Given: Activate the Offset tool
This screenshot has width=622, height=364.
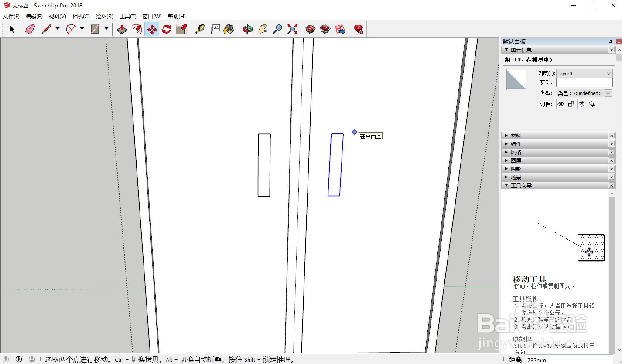Looking at the screenshot, I should [137, 29].
